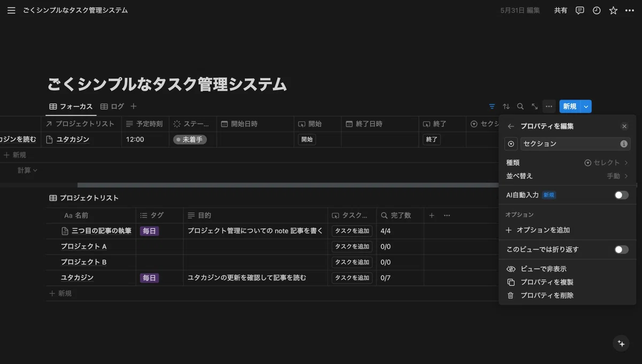Click the 終了 button in task row
642x364 pixels.
pos(432,140)
